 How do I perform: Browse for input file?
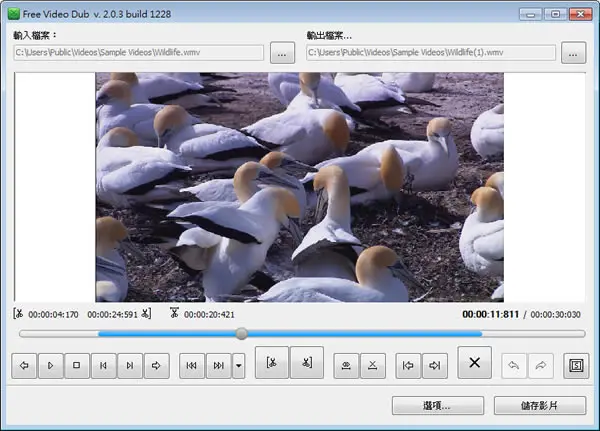[x=282, y=53]
